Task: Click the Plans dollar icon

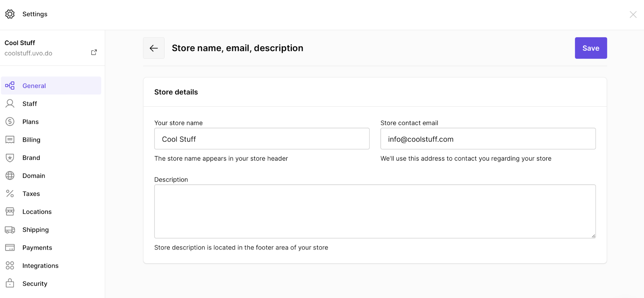Action: (x=10, y=121)
